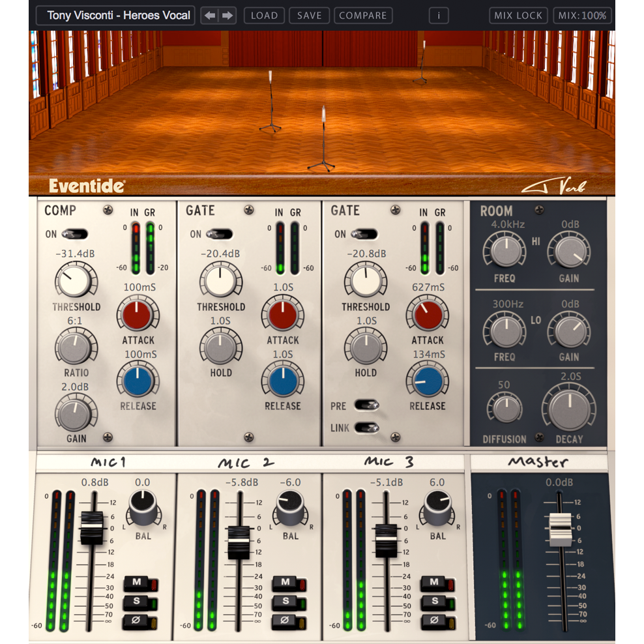This screenshot has width=644, height=644.
Task: Toggle the PRE switch on the gate
Action: point(366,405)
